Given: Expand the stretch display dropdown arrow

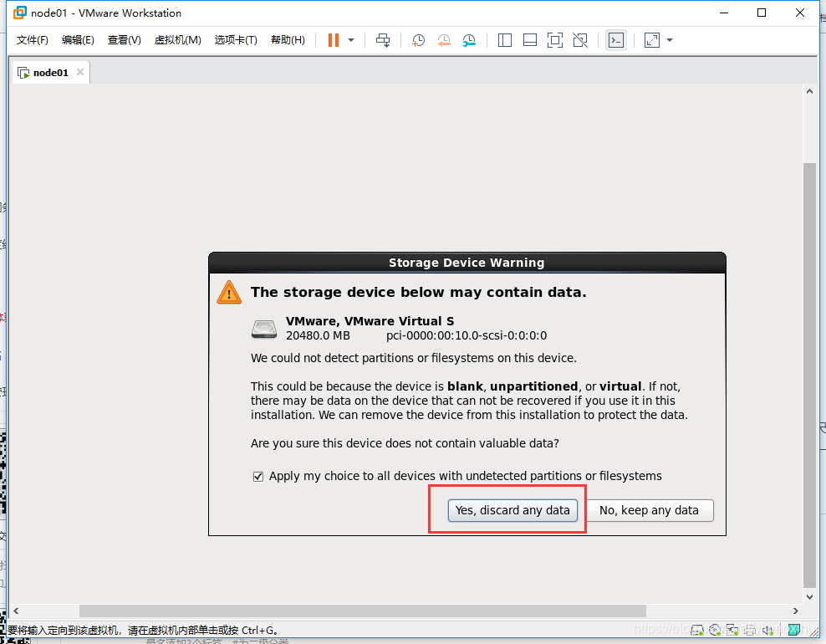Looking at the screenshot, I should pos(670,40).
